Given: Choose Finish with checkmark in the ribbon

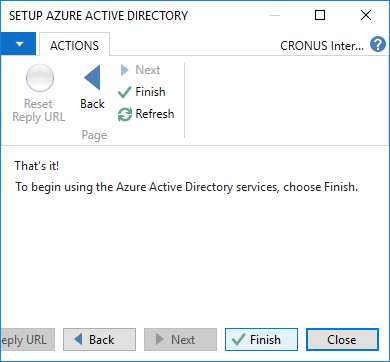Looking at the screenshot, I should pyautogui.click(x=142, y=92).
